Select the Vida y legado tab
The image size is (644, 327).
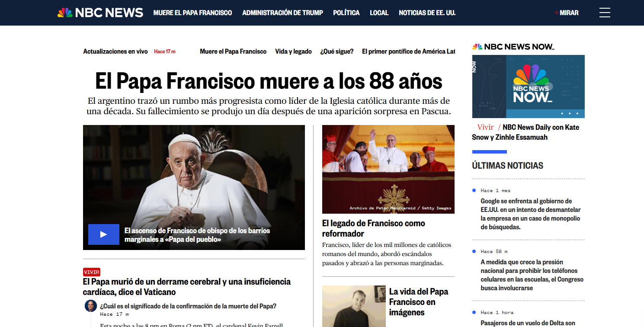[293, 51]
